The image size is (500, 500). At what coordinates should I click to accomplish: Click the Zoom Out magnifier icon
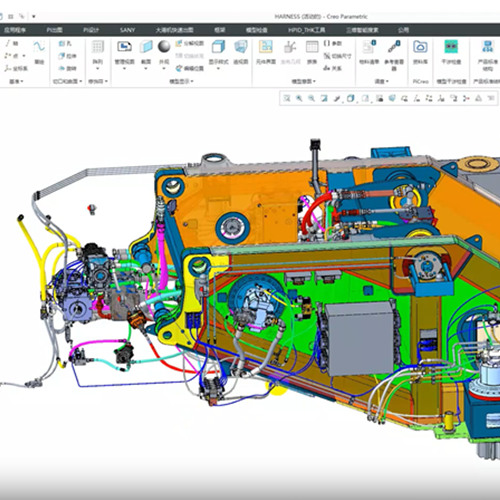[x=311, y=98]
